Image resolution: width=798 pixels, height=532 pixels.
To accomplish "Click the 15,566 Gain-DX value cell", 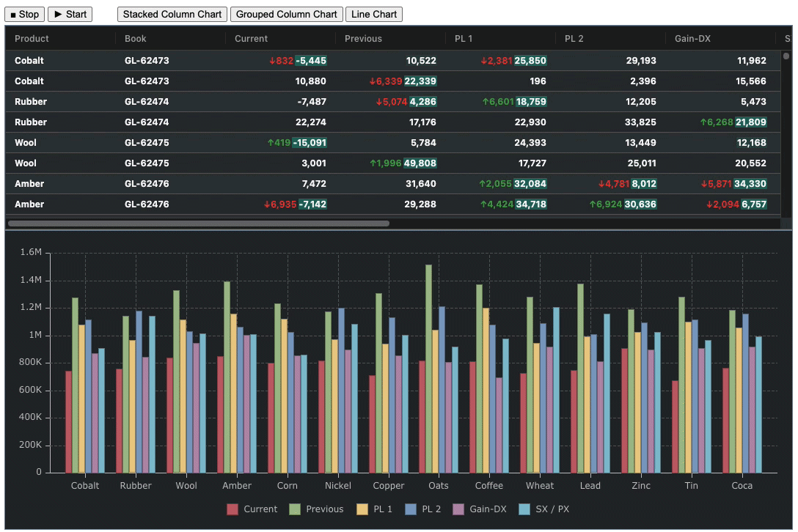I will [x=720, y=81].
